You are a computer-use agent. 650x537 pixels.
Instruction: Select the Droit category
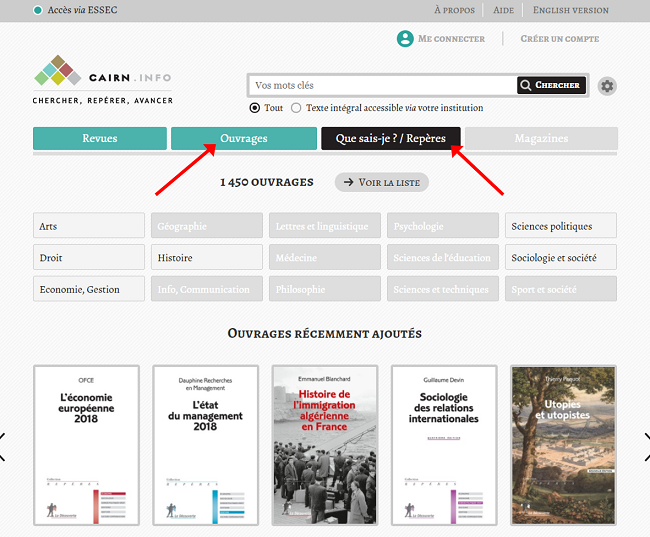pyautogui.click(x=89, y=257)
